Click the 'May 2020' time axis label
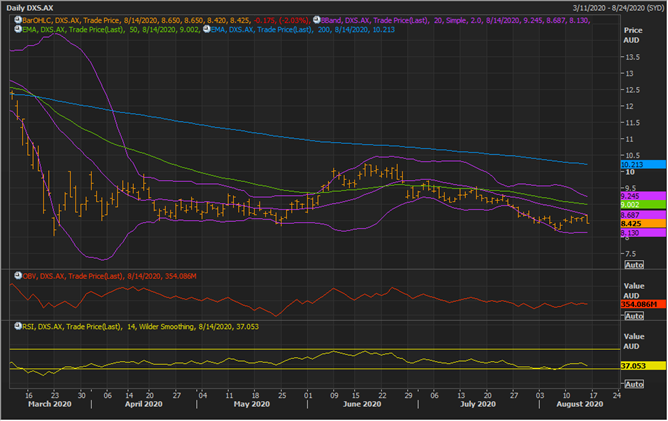The width and height of the screenshot is (668, 421). click(252, 404)
